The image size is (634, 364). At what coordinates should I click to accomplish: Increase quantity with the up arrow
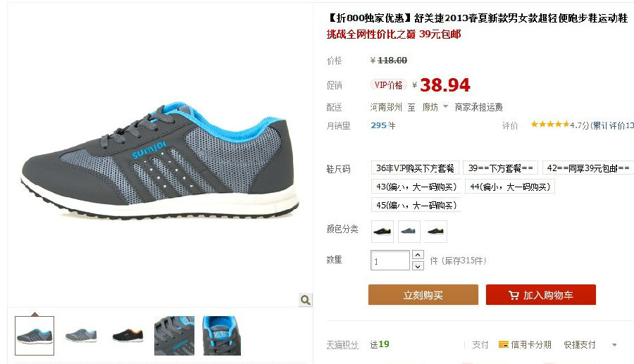click(x=418, y=255)
